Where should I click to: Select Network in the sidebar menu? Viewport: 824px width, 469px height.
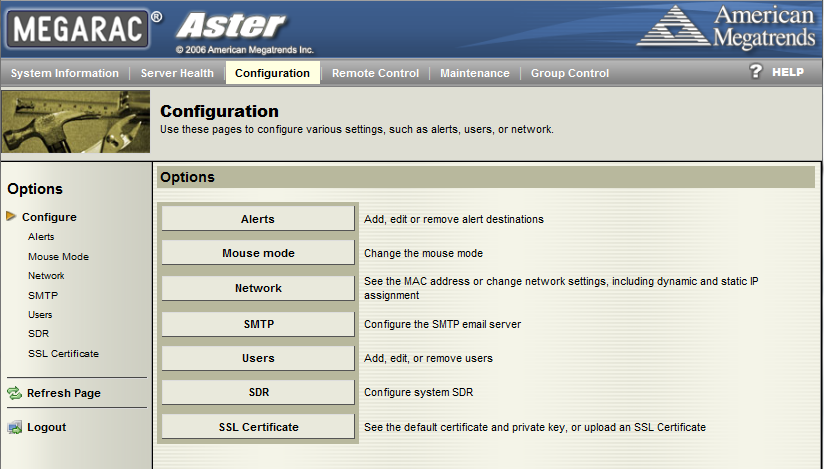[x=46, y=276]
